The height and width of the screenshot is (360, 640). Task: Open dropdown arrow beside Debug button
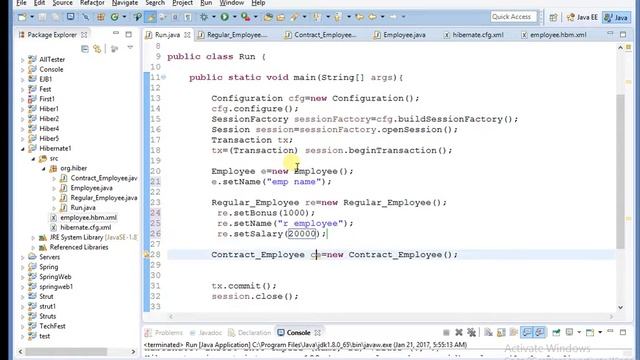coord(213,17)
